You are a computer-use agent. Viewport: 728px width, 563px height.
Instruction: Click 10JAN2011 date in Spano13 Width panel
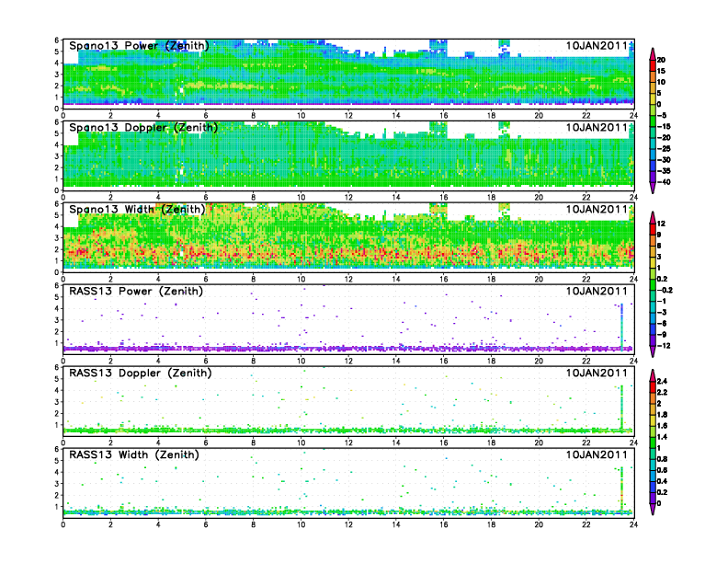597,209
